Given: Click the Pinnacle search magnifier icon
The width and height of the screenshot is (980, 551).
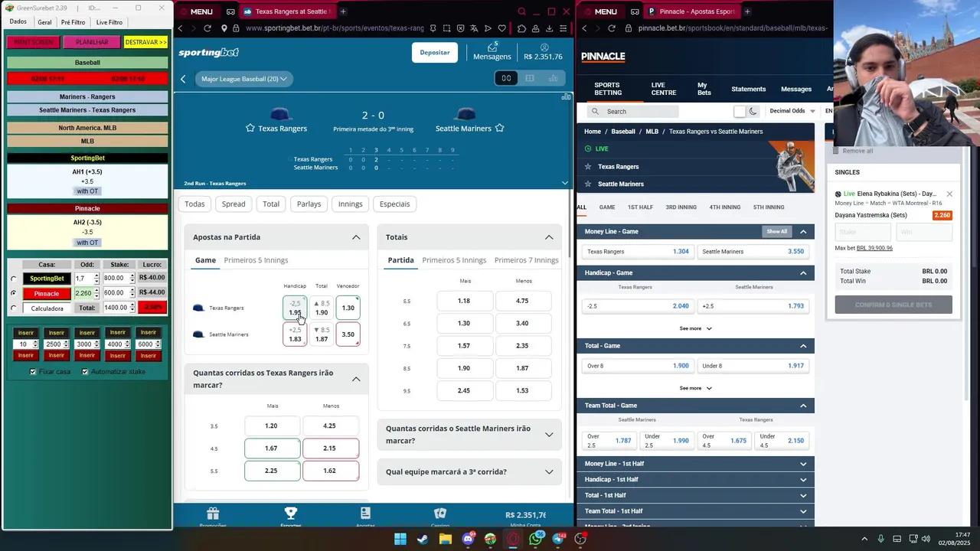Looking at the screenshot, I should (x=595, y=112).
